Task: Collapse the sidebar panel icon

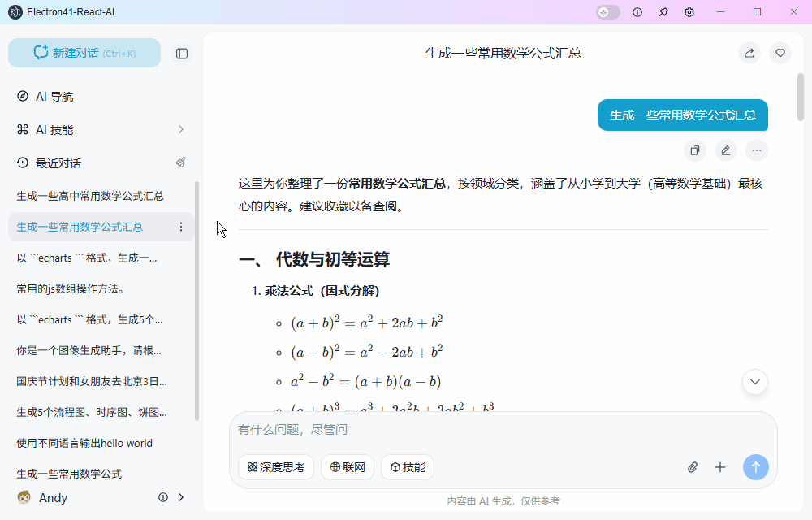Action: click(x=182, y=54)
